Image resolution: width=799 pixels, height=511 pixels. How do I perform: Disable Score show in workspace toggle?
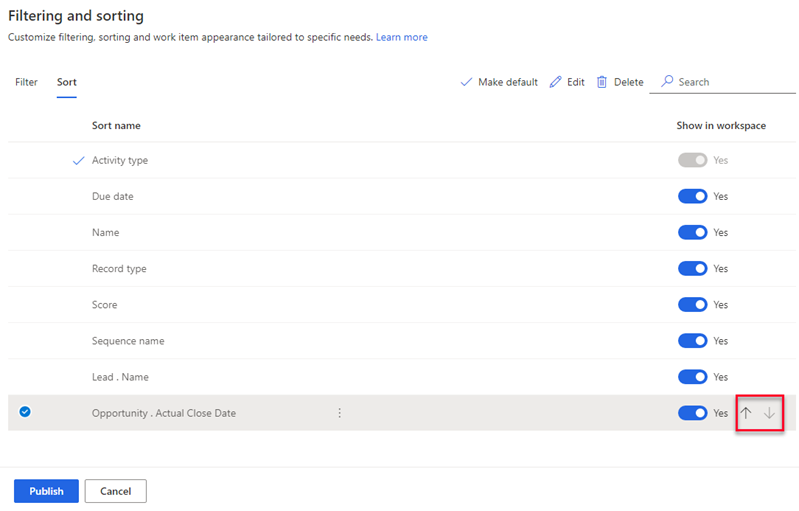693,305
